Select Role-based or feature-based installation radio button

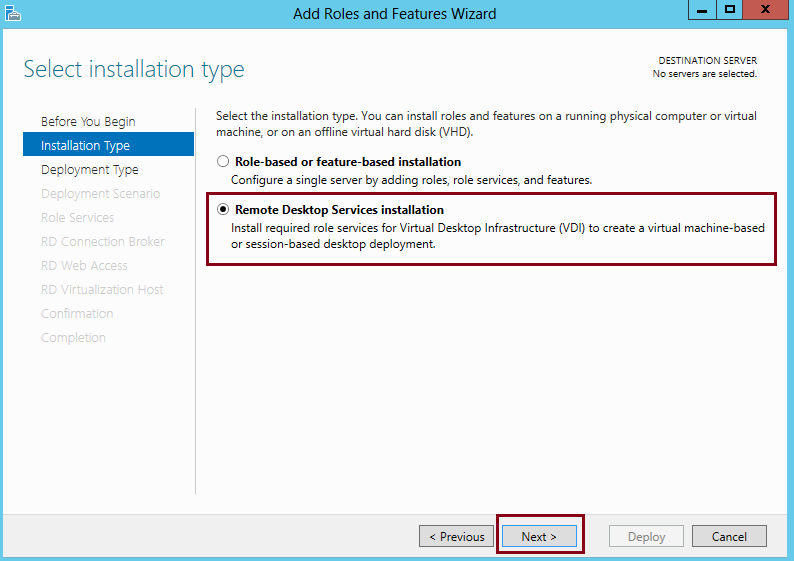click(x=223, y=162)
